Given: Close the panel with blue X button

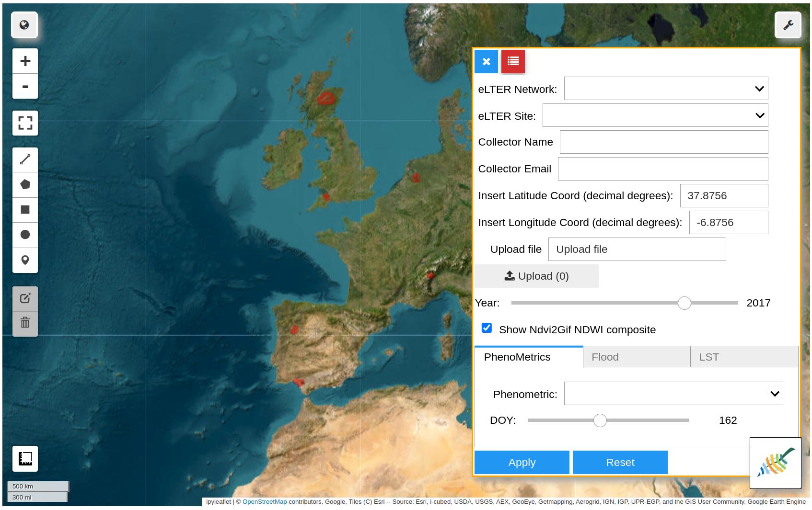Looking at the screenshot, I should tap(486, 62).
